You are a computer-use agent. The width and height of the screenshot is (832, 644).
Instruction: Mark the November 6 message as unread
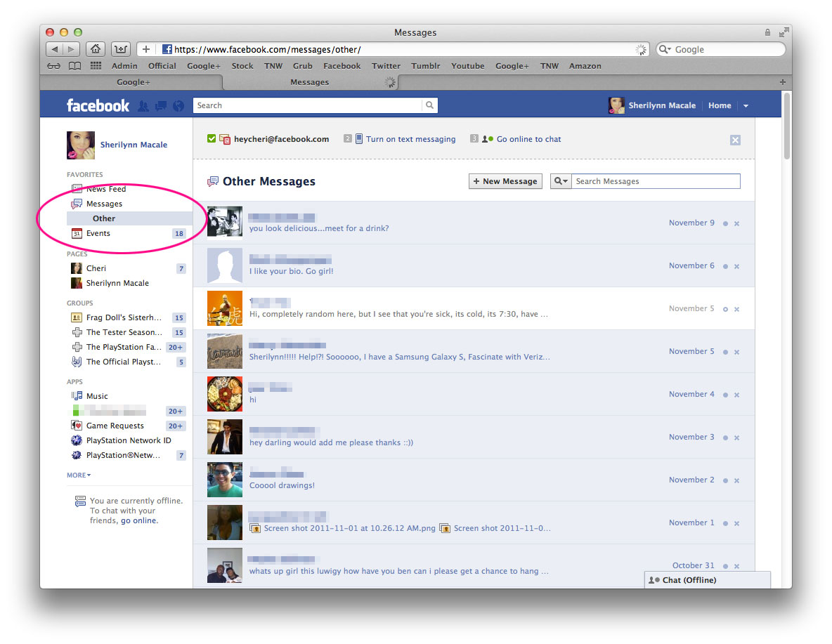coord(725,267)
